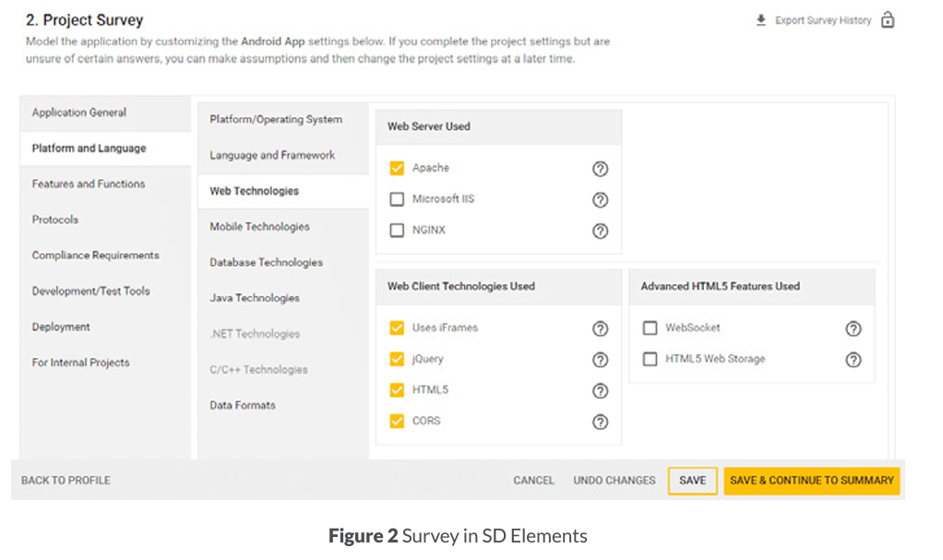Click the Figure 2 caption text
Image resolution: width=943 pixels, height=560 pixels.
(x=458, y=536)
